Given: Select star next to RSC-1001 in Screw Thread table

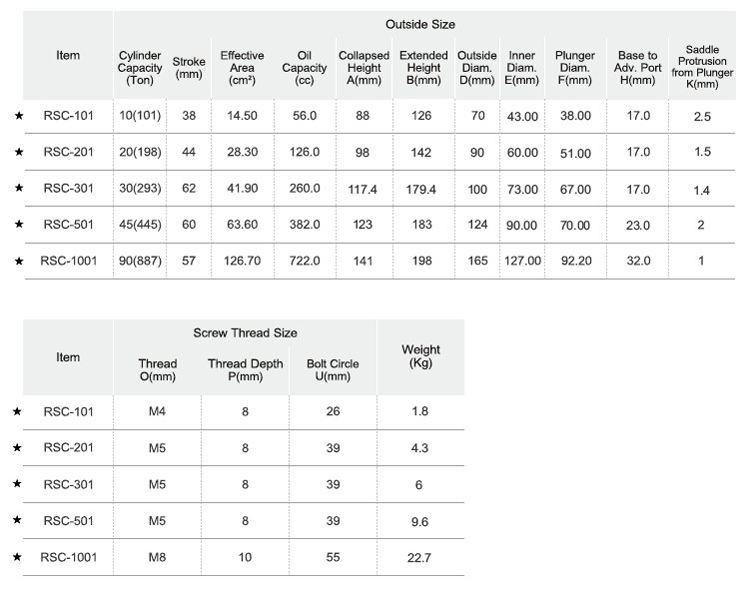Looking at the screenshot, I should (x=19, y=557).
